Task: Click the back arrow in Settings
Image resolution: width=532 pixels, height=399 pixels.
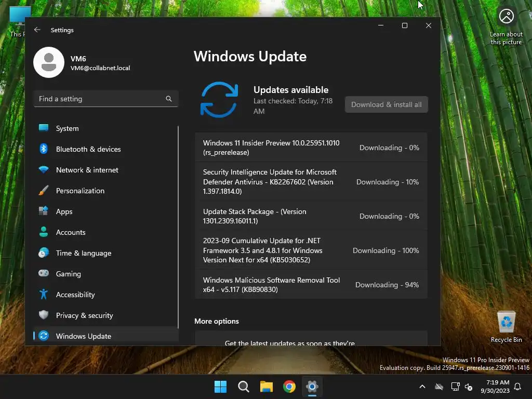Action: point(37,30)
